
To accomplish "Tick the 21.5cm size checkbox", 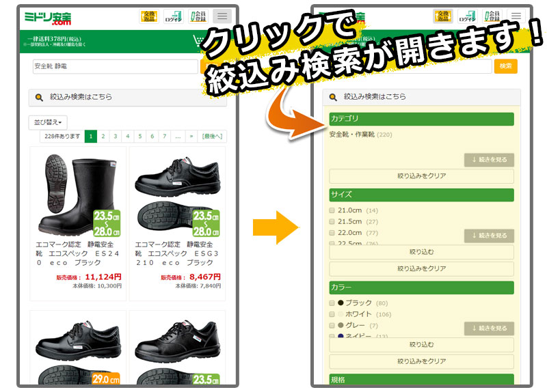I will (332, 222).
